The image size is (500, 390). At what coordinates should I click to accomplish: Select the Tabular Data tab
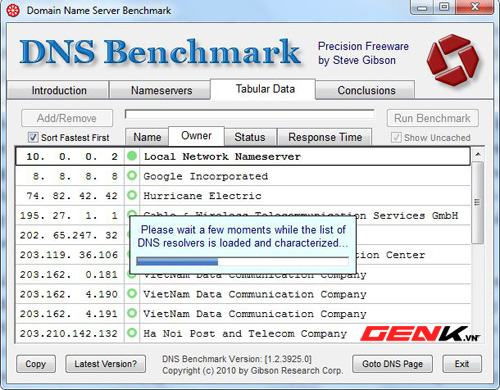coord(263,89)
